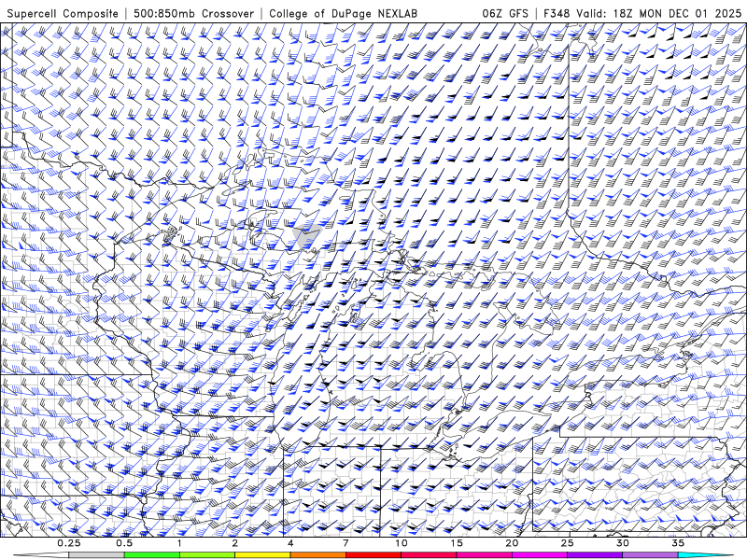The height and width of the screenshot is (560, 747).
Task: Click the '4' legend tick label
Action: (290, 543)
